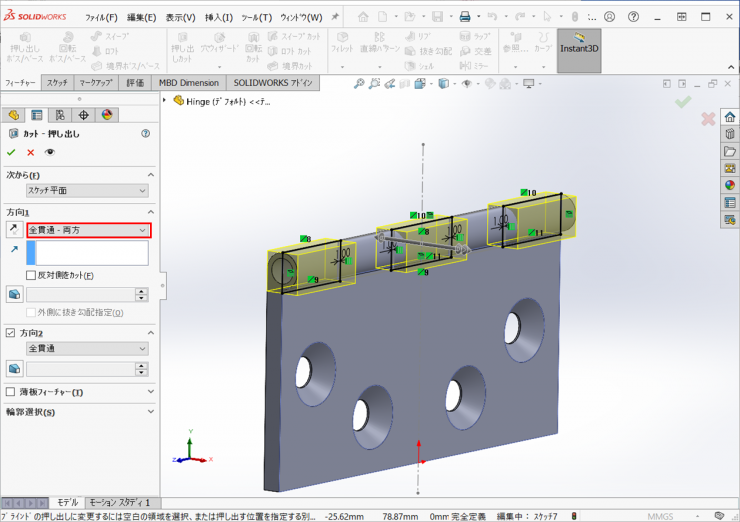Click the direction vector selection box in 方向1
The image size is (740, 522).
(87, 253)
